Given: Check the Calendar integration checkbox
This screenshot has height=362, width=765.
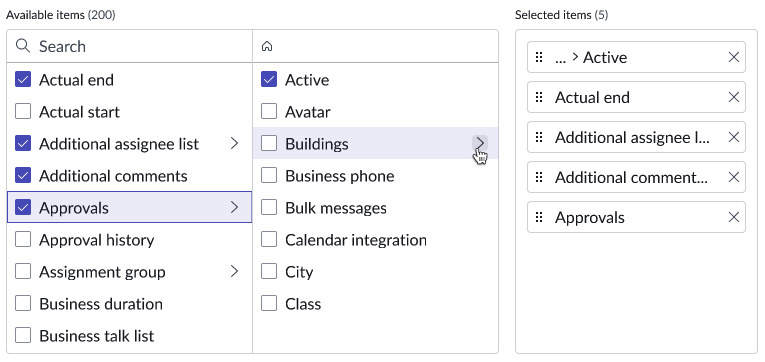Looking at the screenshot, I should (269, 240).
